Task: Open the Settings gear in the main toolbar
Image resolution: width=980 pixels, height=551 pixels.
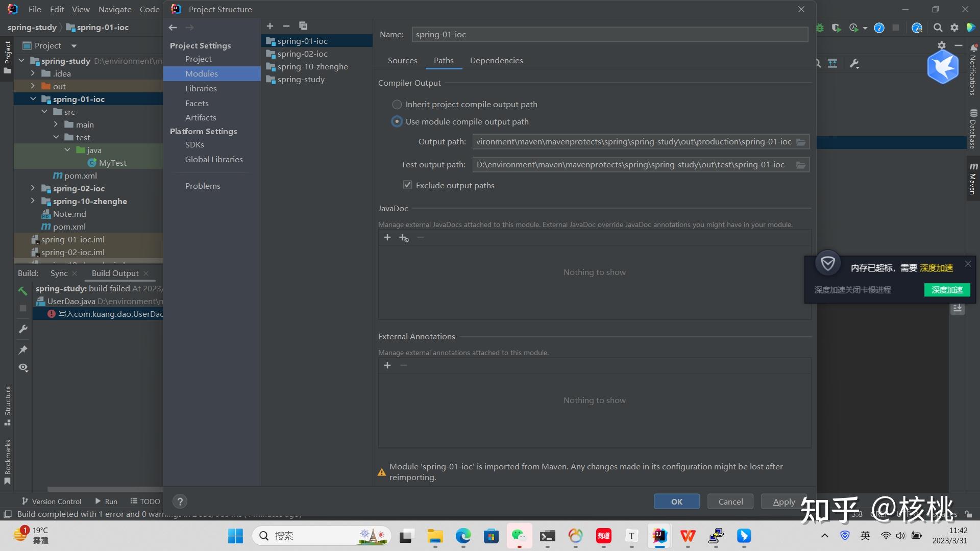Action: 954,28
